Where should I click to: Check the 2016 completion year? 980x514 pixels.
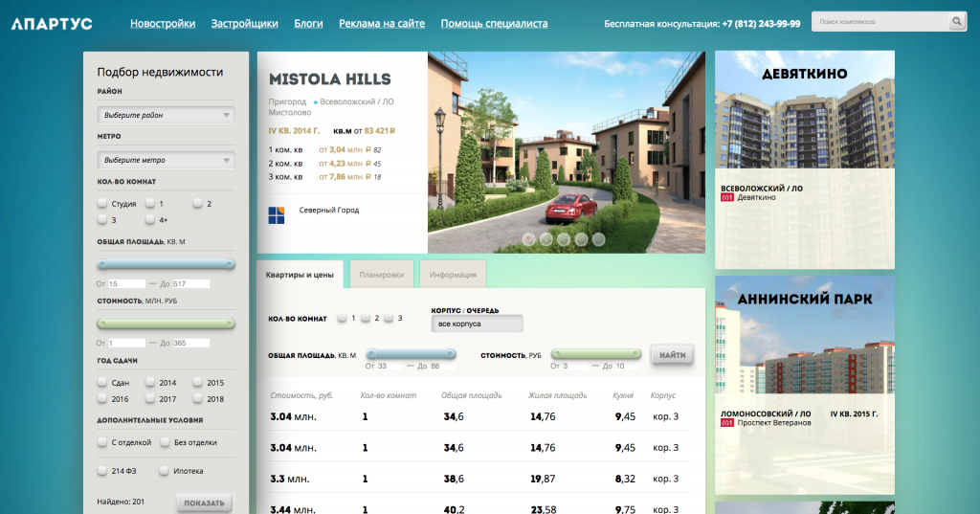(102, 398)
